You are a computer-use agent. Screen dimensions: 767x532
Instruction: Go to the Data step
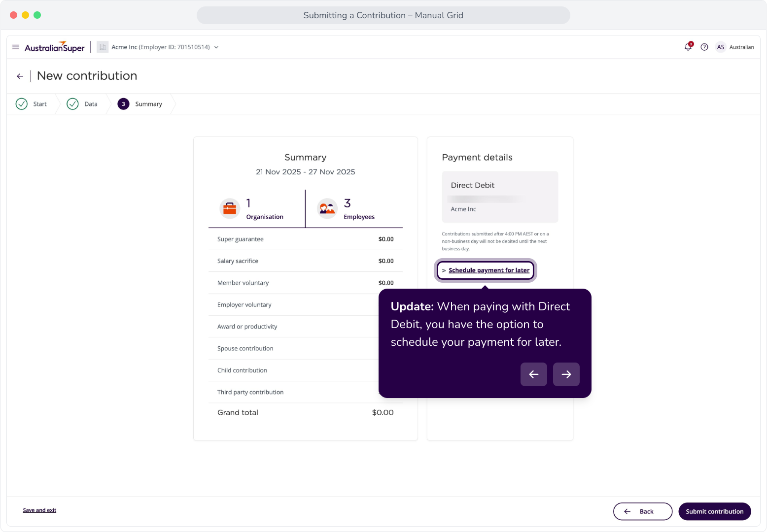(82, 104)
